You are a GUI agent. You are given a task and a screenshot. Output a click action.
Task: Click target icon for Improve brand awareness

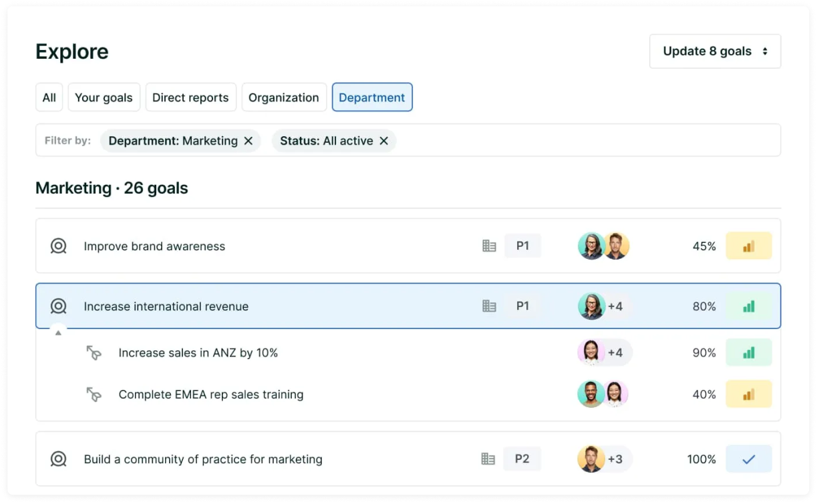click(x=59, y=246)
